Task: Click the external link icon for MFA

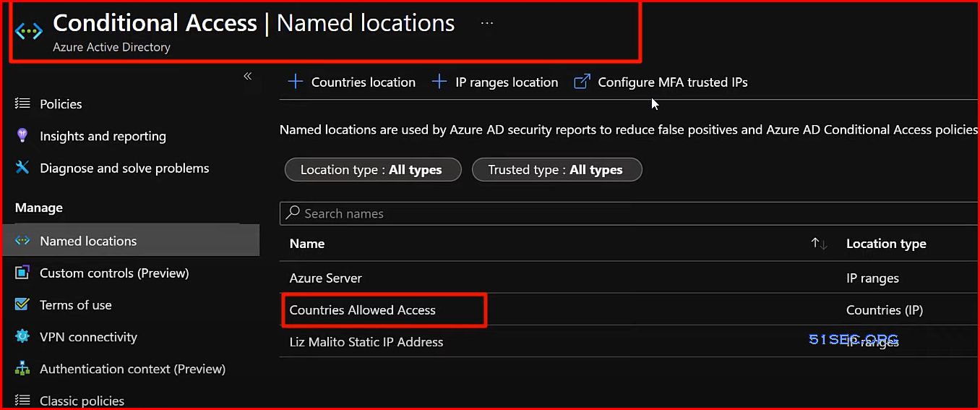Action: point(582,82)
